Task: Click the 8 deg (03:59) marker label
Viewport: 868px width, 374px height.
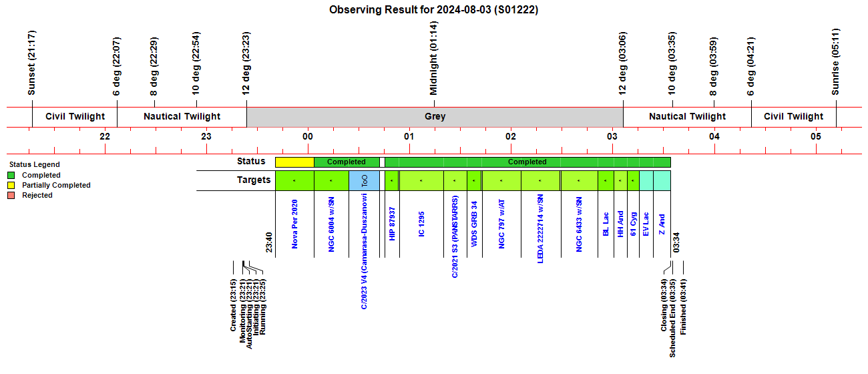Action: (714, 66)
